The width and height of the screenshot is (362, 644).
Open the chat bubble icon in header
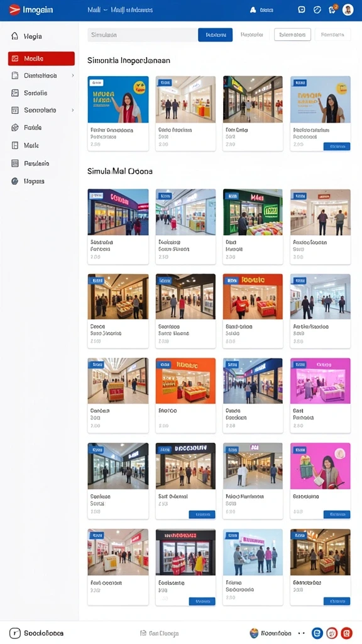click(x=301, y=10)
